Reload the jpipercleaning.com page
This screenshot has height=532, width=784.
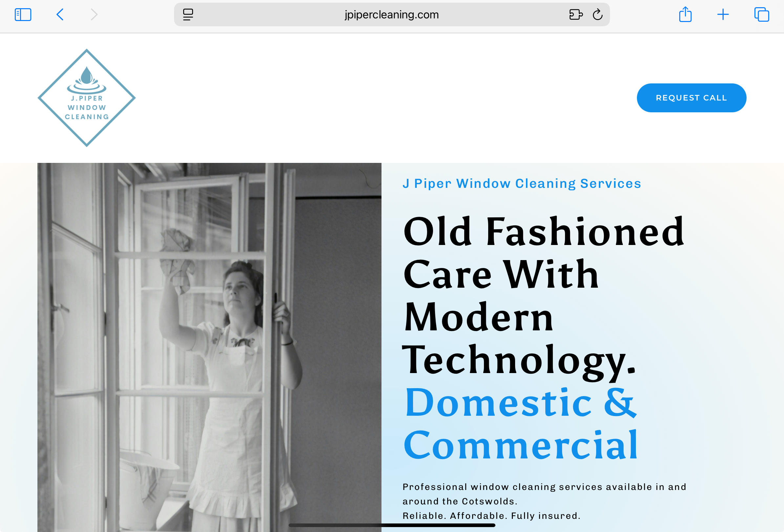pos(598,14)
